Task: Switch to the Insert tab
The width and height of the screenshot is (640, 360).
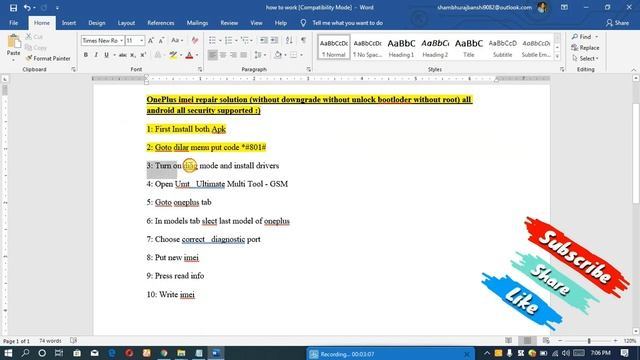Action: 69,23
